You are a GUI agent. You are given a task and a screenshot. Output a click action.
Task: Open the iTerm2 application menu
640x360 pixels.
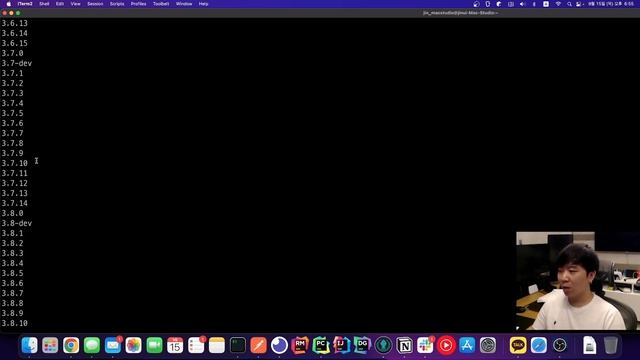click(25, 4)
